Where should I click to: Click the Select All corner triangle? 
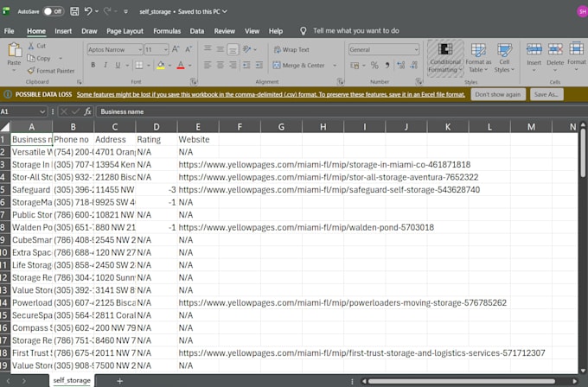(5, 127)
